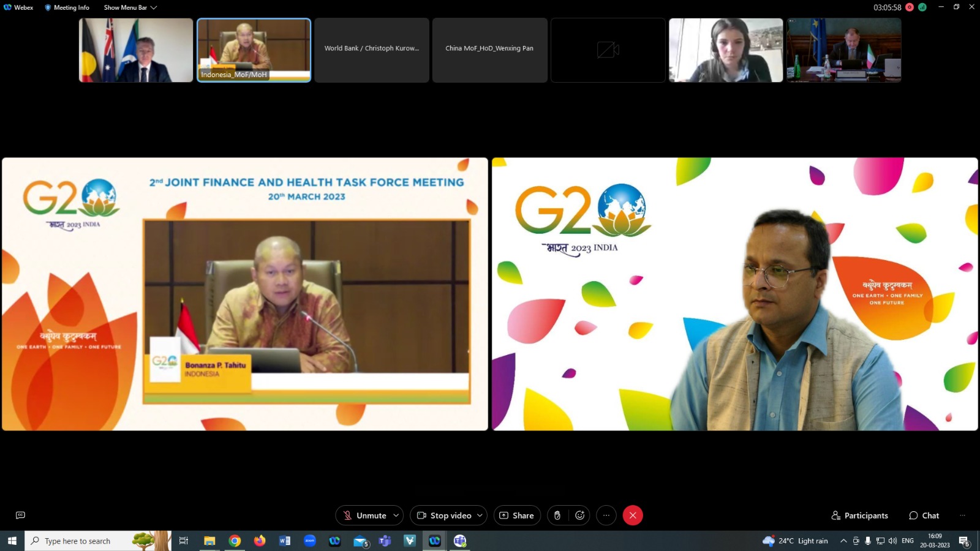Click the microphone icon in system tray
Screen dimensions: 980x551
point(868,541)
